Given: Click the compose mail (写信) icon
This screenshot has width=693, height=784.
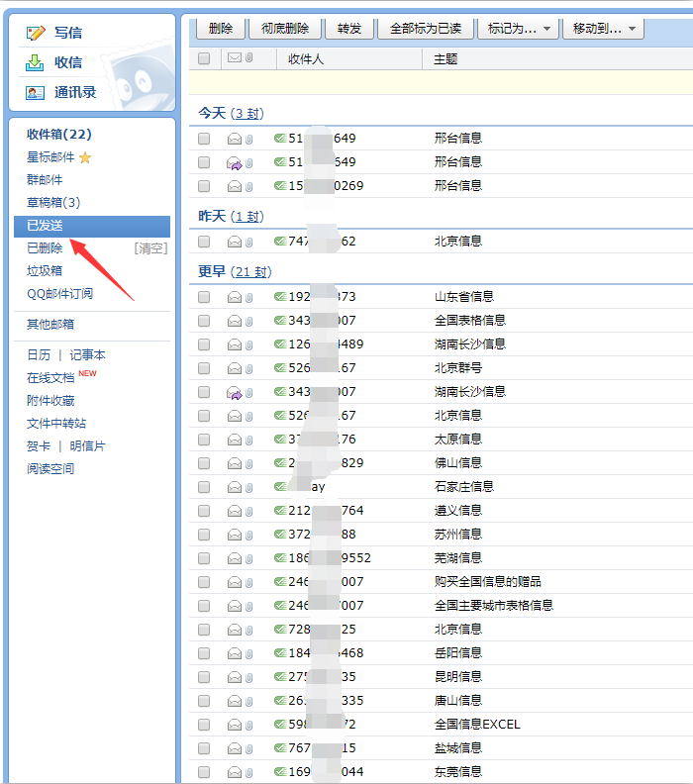Looking at the screenshot, I should [36, 33].
